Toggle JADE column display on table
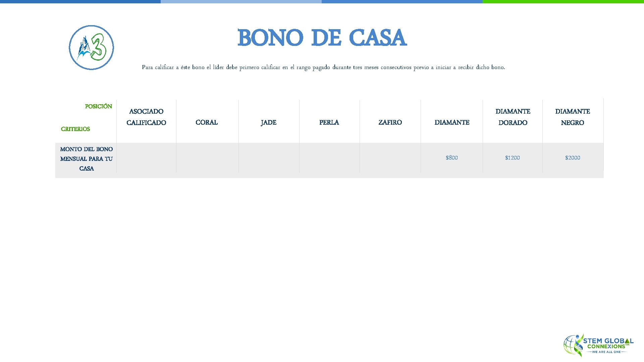 [x=268, y=122]
